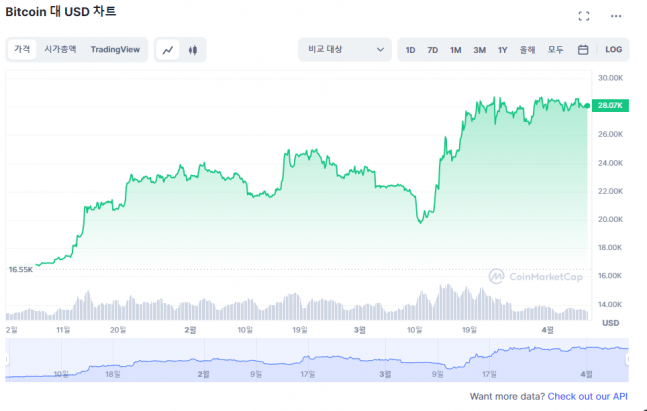This screenshot has height=411, width=647.
Task: Open the three-dot more options menu
Action: click(615, 16)
